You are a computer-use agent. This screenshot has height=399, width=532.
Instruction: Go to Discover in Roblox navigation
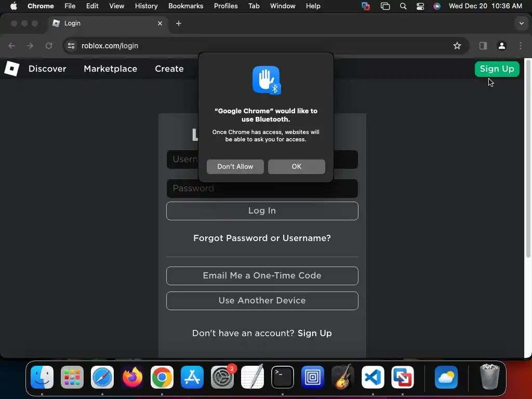(47, 69)
